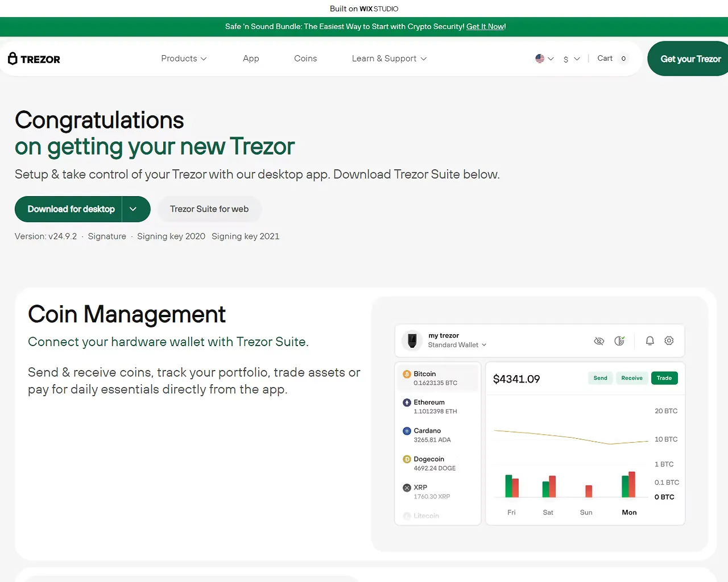This screenshot has width=728, height=582.
Task: Click the Version v24.9.2 text
Action: (x=45, y=236)
